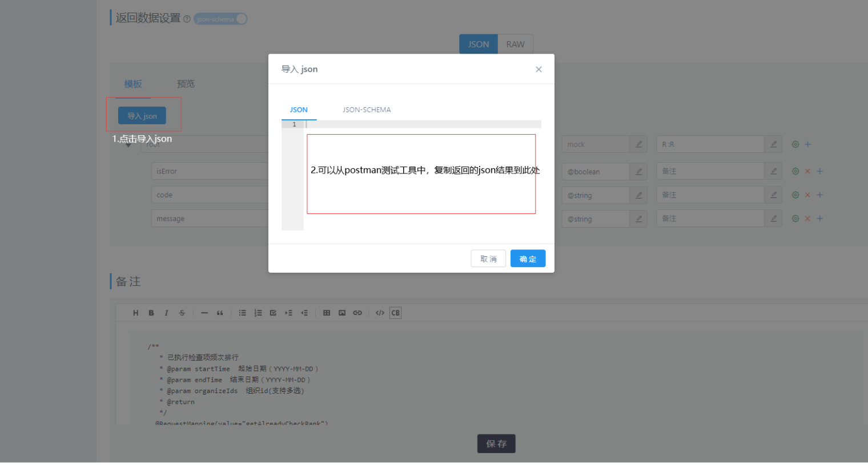Open the 预览 preview tab
This screenshot has height=465, width=868.
185,84
